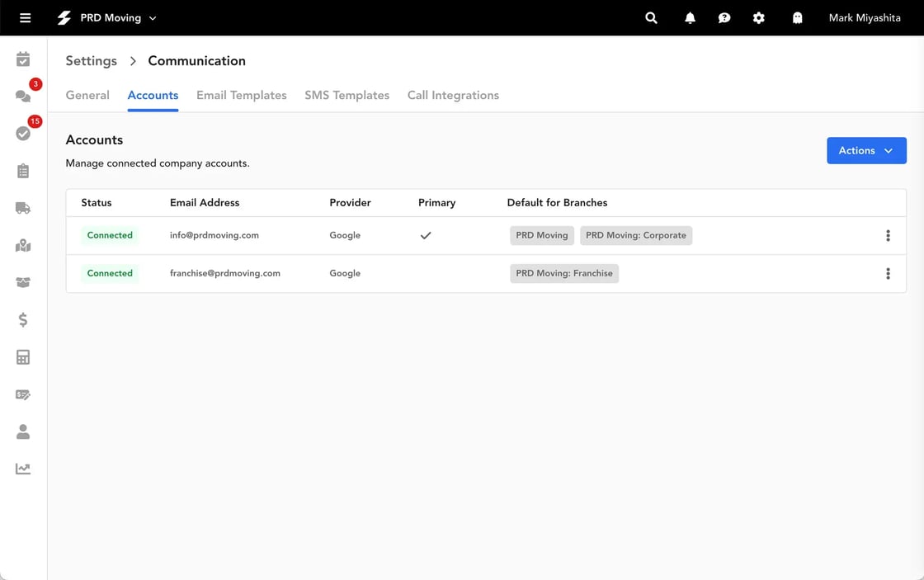
Task: Open the hamburger menu
Action: pyautogui.click(x=25, y=17)
